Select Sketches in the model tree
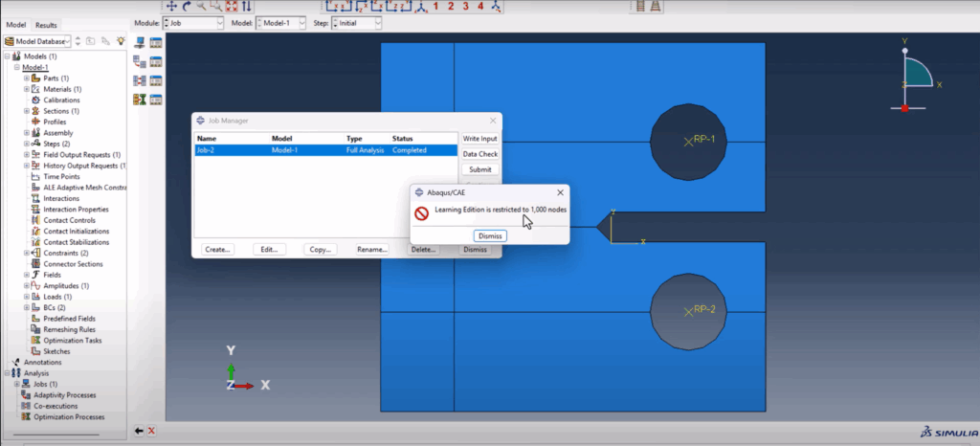980x446 pixels. [x=56, y=351]
